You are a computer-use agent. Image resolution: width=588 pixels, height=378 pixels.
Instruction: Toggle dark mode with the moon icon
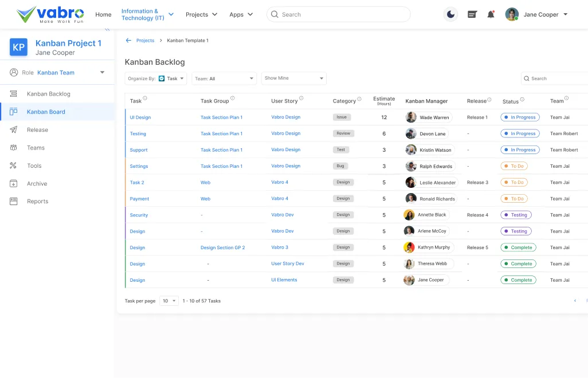450,14
